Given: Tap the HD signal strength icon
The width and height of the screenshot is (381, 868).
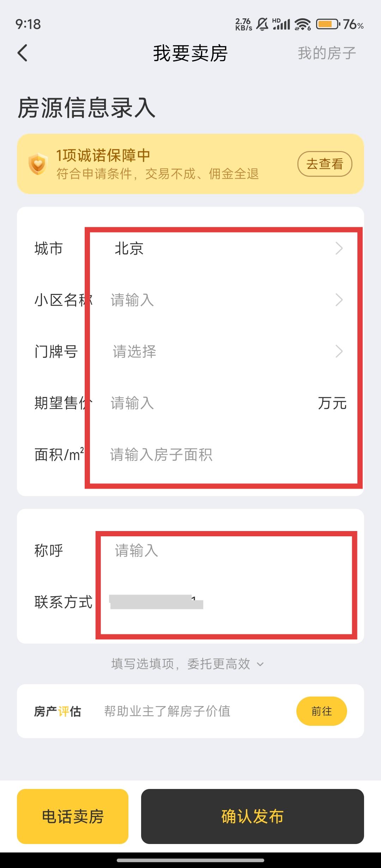Looking at the screenshot, I should (x=281, y=24).
